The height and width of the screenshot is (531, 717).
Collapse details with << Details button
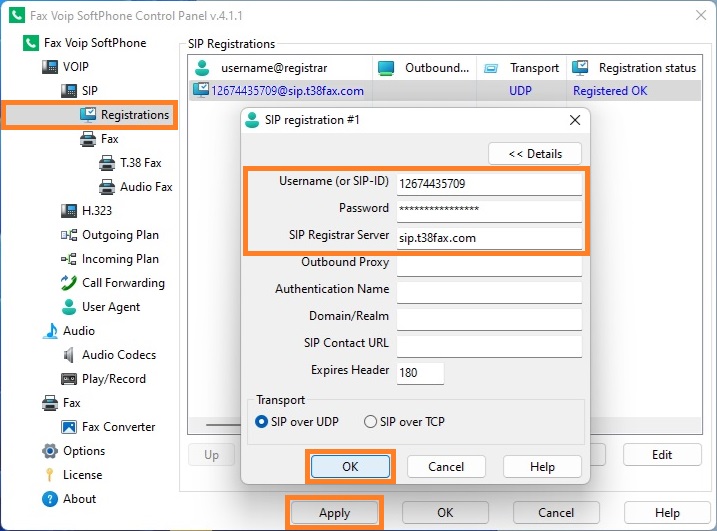coord(535,154)
